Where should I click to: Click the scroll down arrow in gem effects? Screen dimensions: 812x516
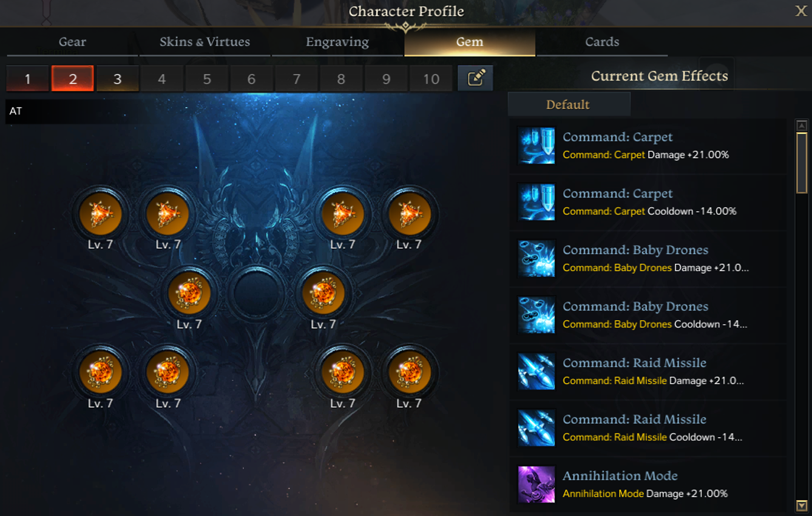point(802,505)
